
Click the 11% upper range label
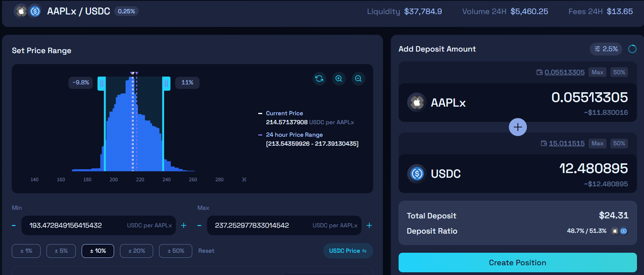point(187,82)
